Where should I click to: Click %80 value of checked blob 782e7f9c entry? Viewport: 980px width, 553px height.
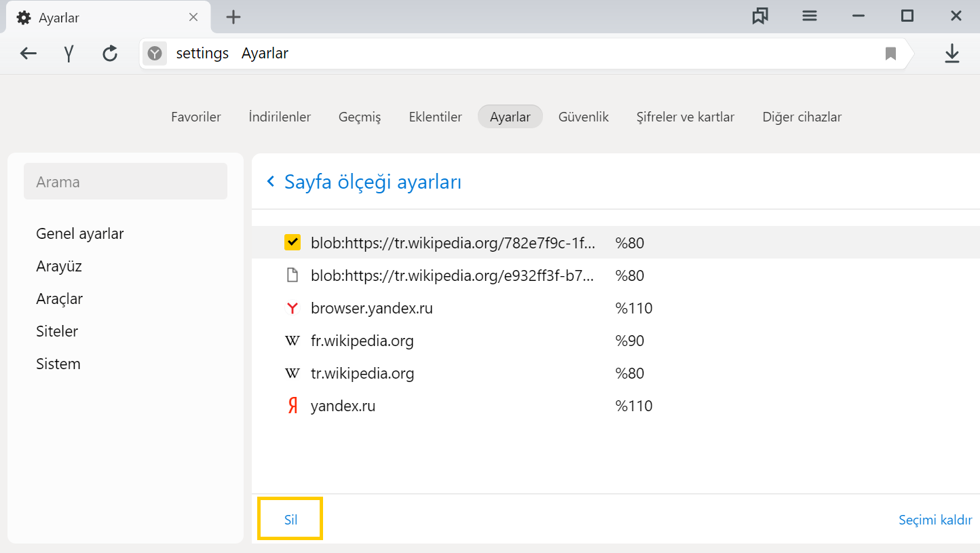[630, 243]
